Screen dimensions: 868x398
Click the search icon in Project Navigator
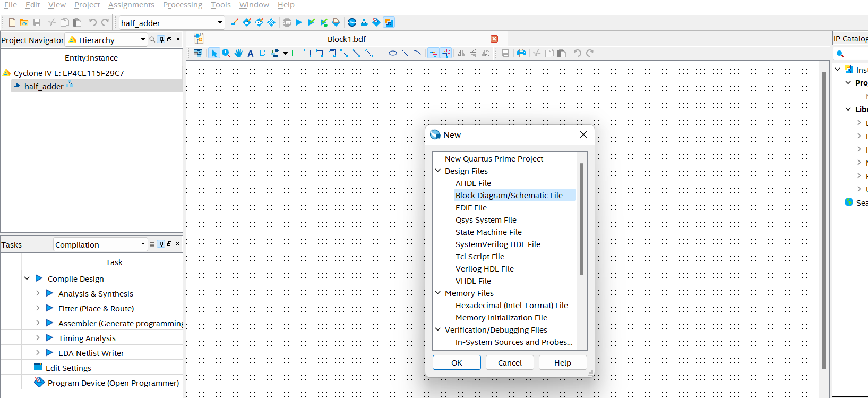152,39
